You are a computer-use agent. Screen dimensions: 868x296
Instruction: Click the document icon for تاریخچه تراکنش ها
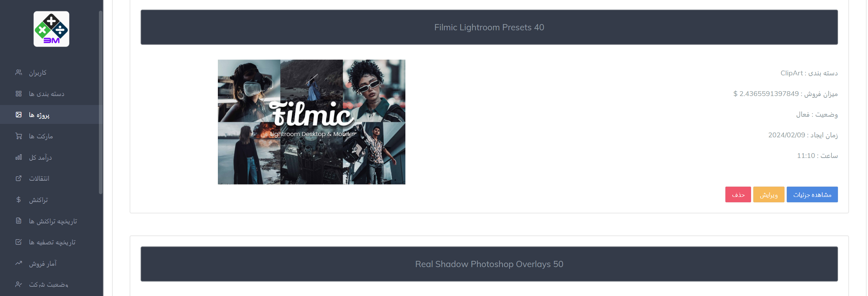19,221
